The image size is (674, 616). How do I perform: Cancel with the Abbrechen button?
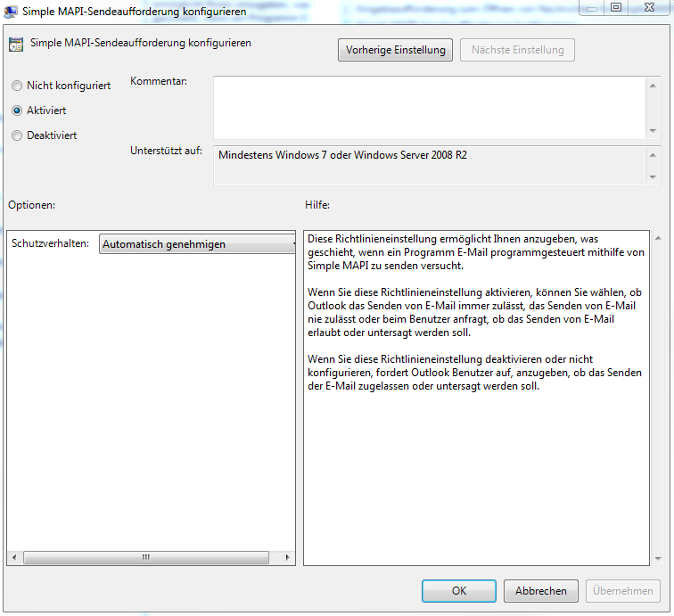(541, 591)
